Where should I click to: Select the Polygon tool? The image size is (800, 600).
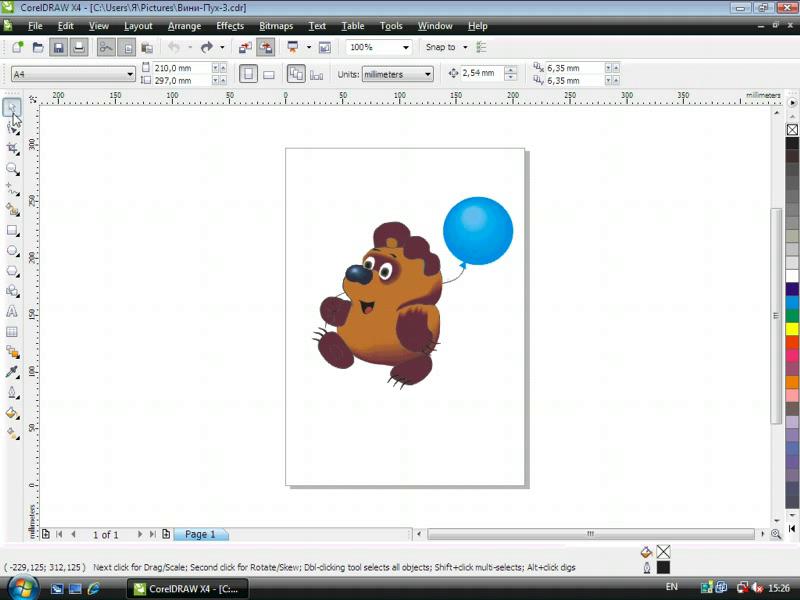pos(12,271)
